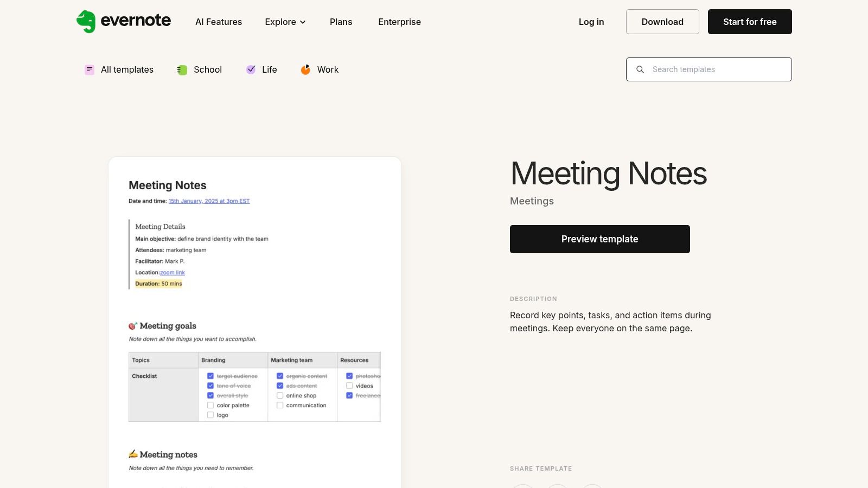Select the Life checkmark icon
This screenshot has width=868, height=488.
point(251,69)
